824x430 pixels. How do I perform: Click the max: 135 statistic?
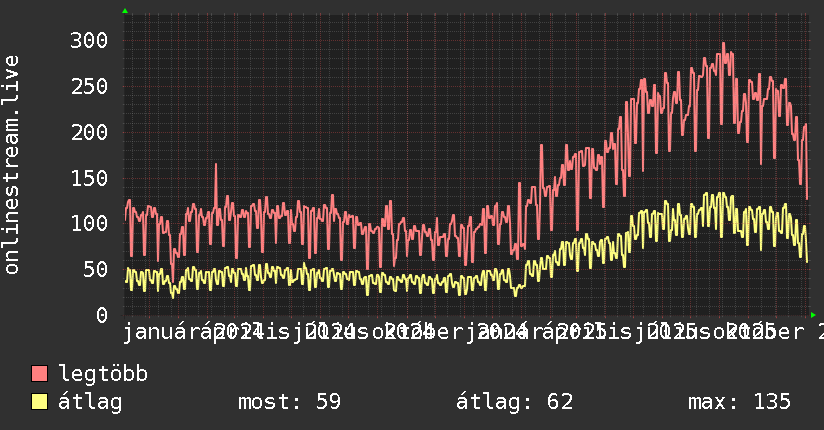click(739, 402)
